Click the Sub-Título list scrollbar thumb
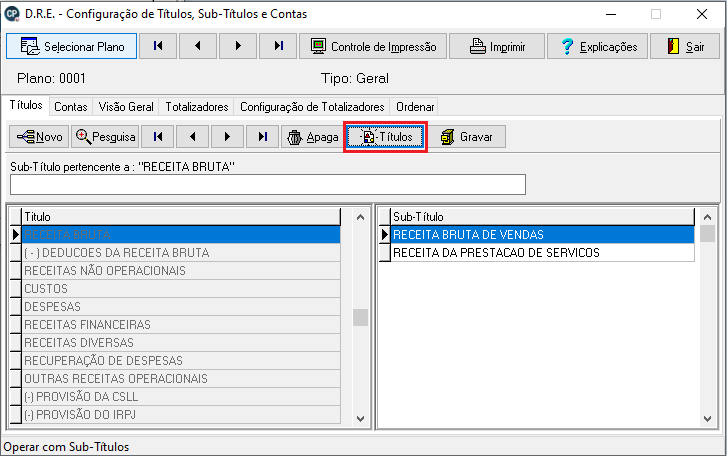Viewport: 727px width, 456px height. click(x=707, y=234)
